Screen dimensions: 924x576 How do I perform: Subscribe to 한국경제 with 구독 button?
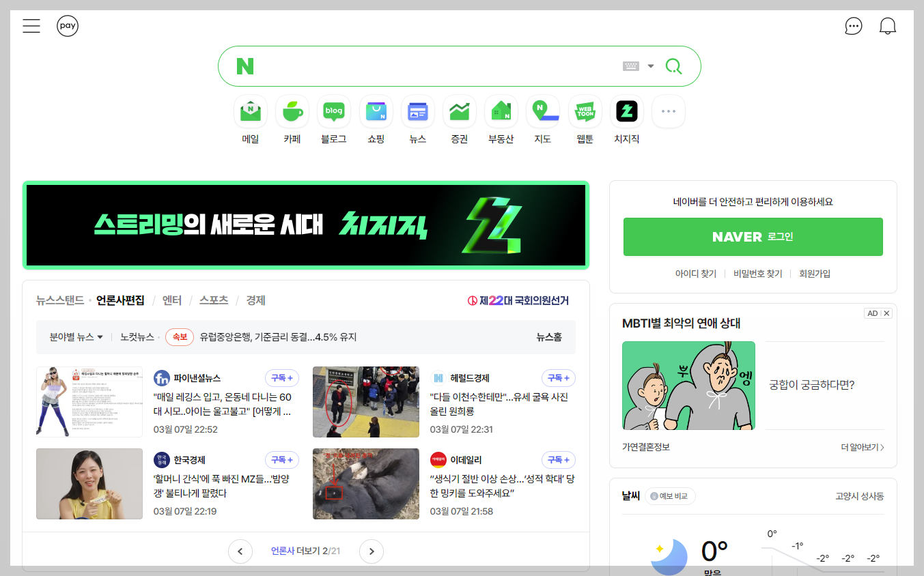(x=282, y=460)
